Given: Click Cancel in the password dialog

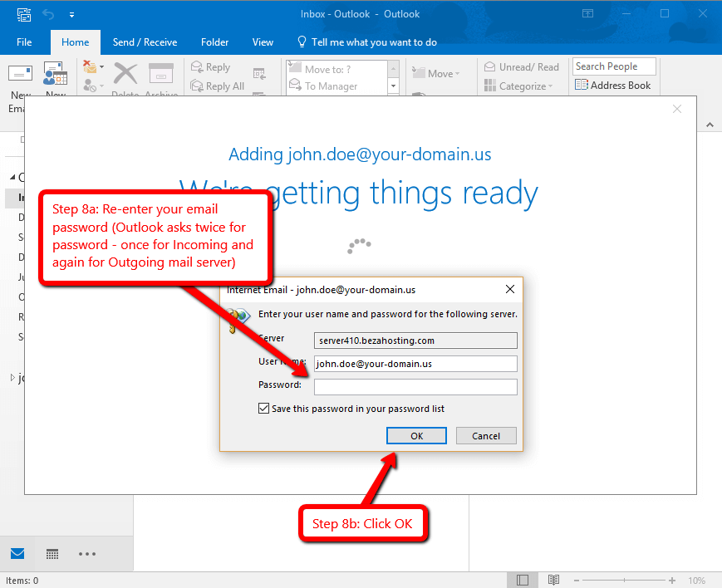Looking at the screenshot, I should point(486,435).
